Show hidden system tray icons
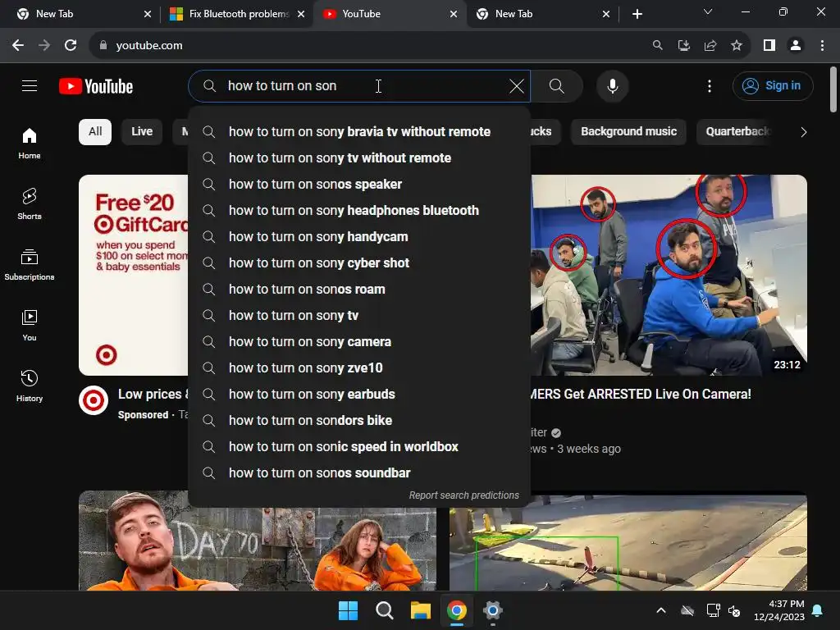 click(661, 610)
